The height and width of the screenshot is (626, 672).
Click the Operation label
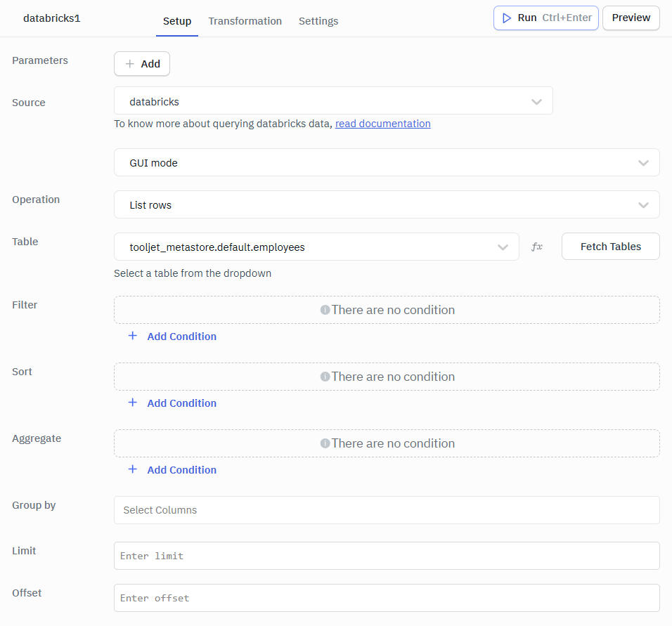[36, 200]
